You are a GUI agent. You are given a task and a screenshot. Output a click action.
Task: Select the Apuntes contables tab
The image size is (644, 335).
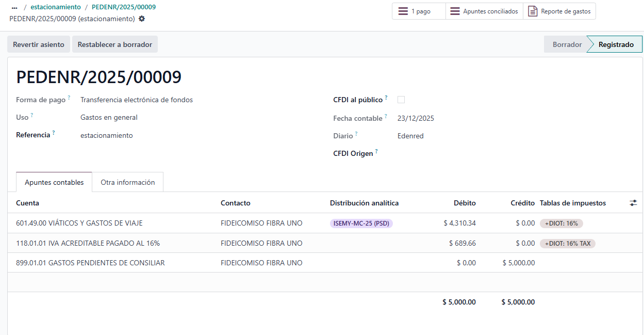pos(54,182)
